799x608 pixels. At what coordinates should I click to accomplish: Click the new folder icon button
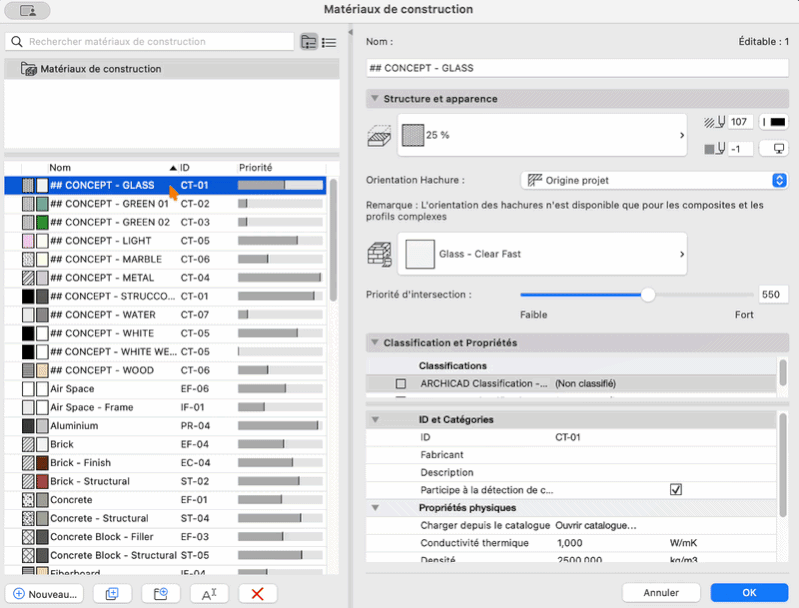click(x=161, y=594)
